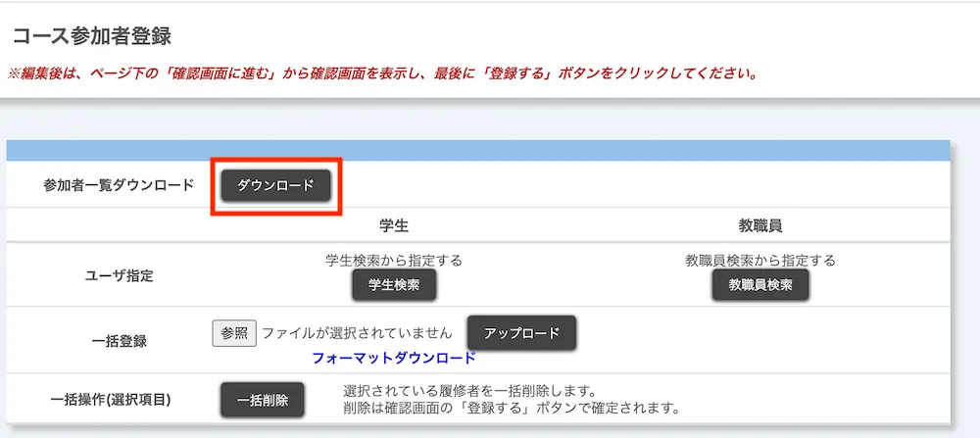Click the コース参加者登録 page heading

92,37
